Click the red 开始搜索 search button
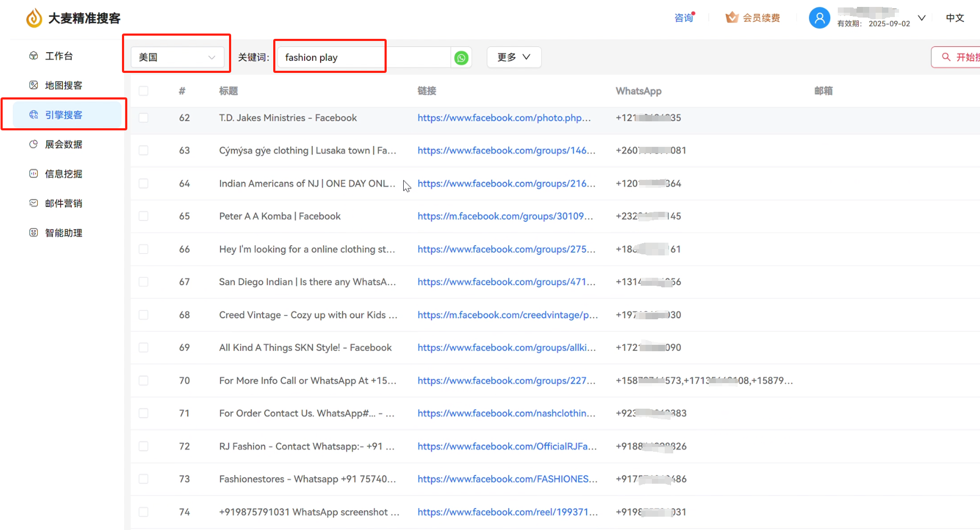The image size is (980, 530). (x=957, y=57)
